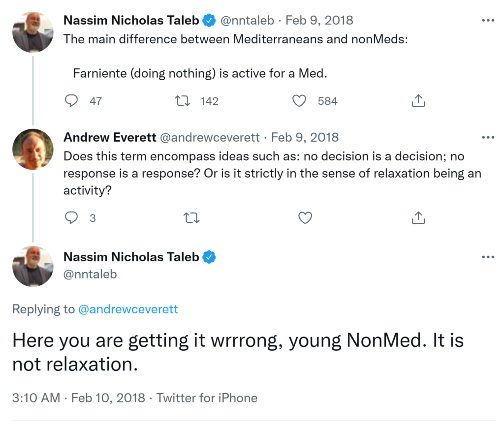Retweet the Farniente tweet with 142 retweets
Screen dimensions: 504x427
[x=183, y=101]
